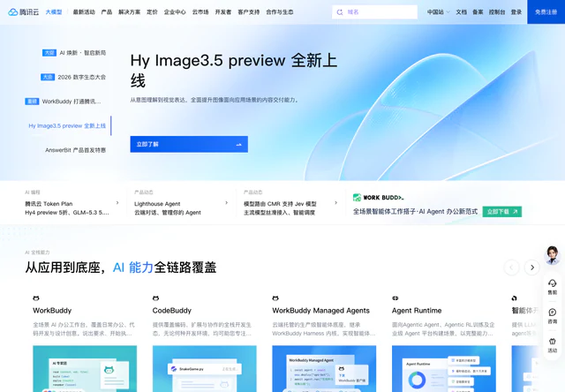The height and width of the screenshot is (392, 565).
Task: Click the Agent Runtime card title
Action: (417, 311)
